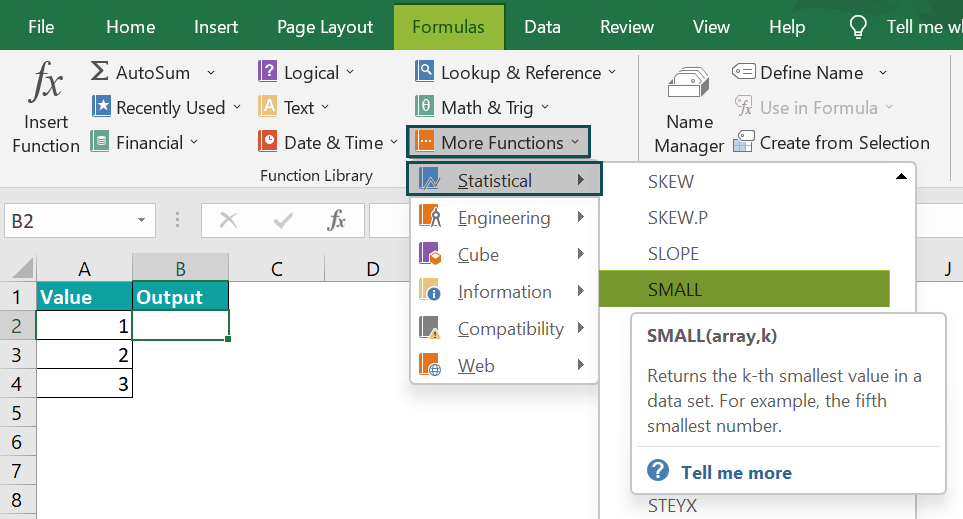Click the Engineering submenu icon
This screenshot has width=963, height=519.
click(x=430, y=217)
